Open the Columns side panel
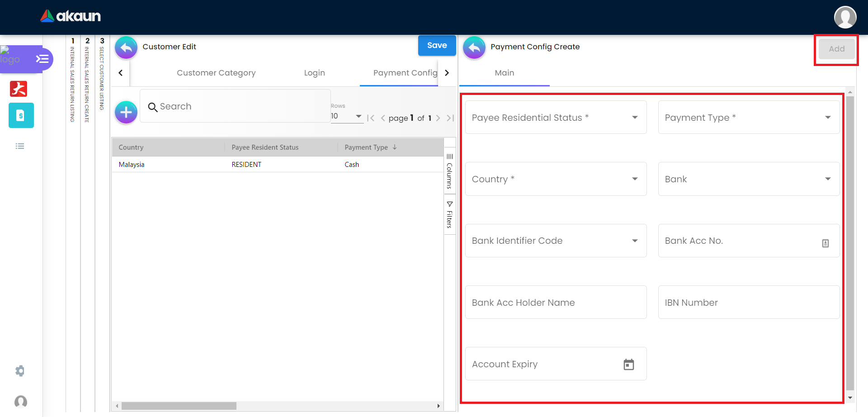Viewport: 868px width, 417px height. coord(449,171)
